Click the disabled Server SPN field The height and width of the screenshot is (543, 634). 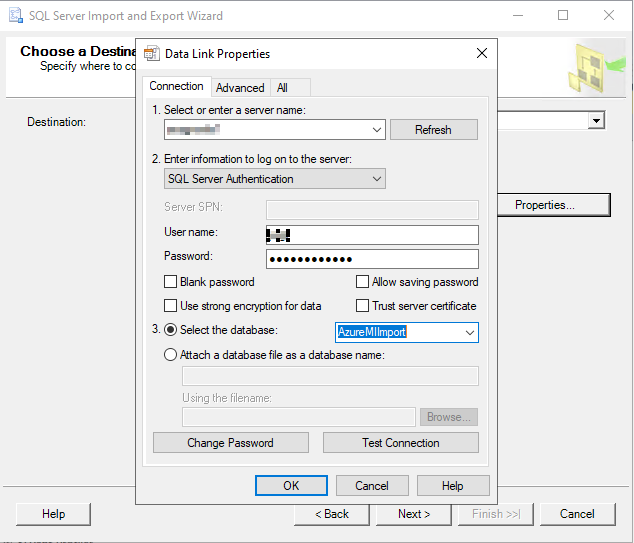372,210
